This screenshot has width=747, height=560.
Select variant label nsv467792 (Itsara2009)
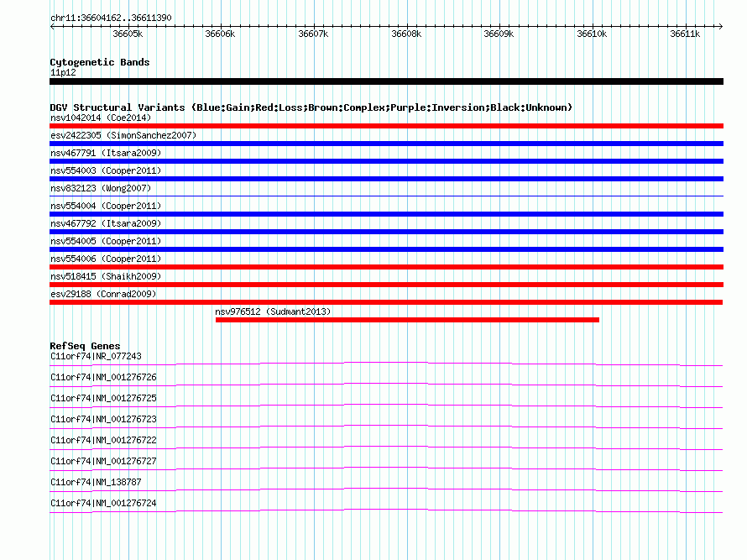tap(106, 223)
